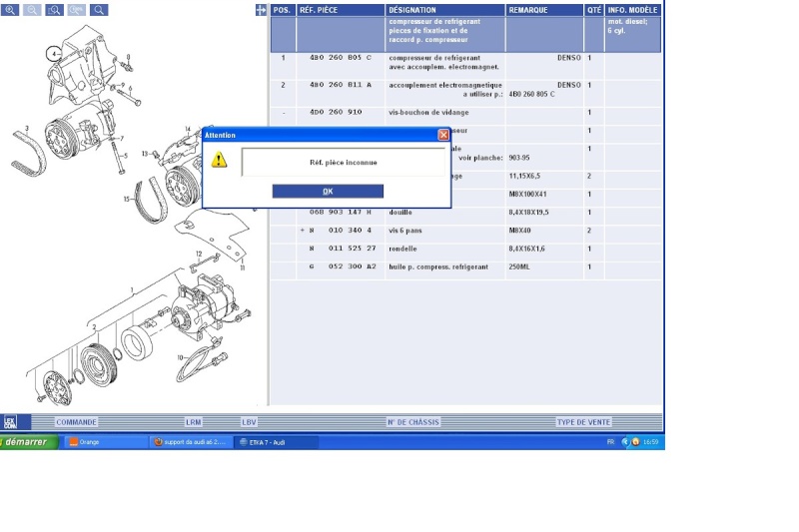Screen dimensions: 799x532
Task: Click the ETKA logo icon in bottom bar
Action: (10, 421)
